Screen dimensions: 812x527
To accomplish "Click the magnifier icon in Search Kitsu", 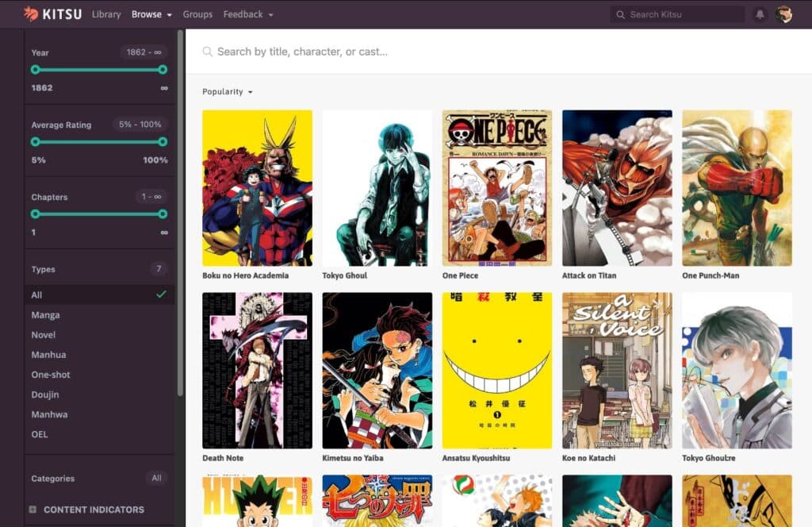I will coord(619,13).
